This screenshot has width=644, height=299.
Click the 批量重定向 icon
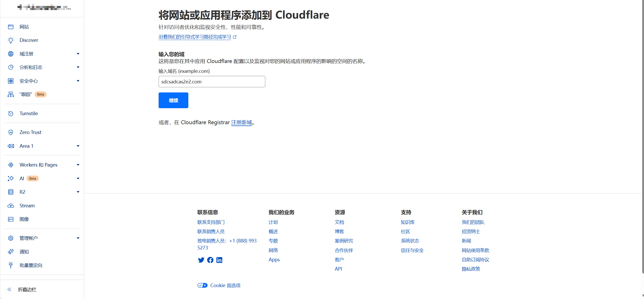click(11, 265)
